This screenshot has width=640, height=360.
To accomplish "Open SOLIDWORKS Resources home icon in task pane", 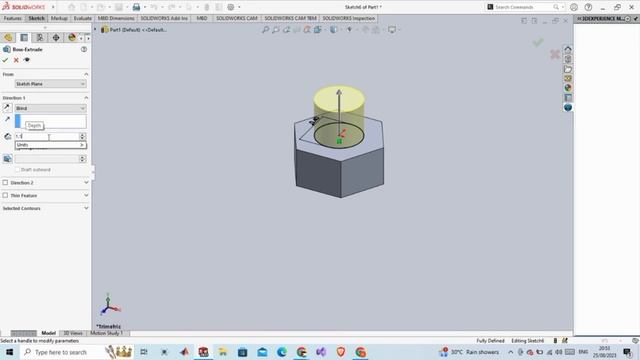I will point(568,49).
